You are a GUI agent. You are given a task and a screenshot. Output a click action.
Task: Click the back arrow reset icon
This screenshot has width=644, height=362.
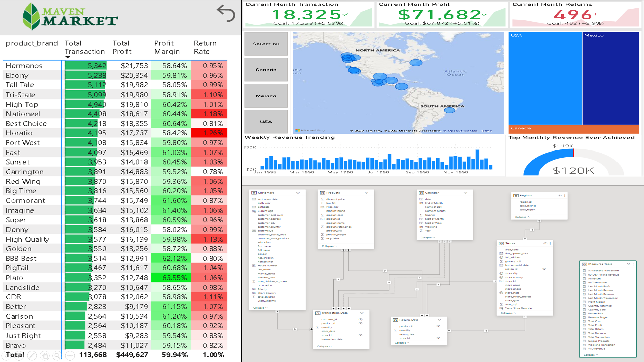point(226,14)
